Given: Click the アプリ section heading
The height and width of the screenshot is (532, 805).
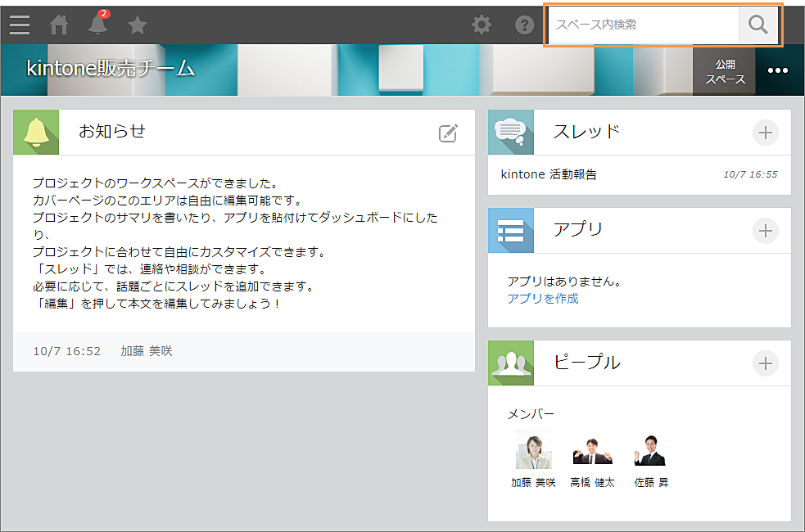Looking at the screenshot, I should coord(577,229).
